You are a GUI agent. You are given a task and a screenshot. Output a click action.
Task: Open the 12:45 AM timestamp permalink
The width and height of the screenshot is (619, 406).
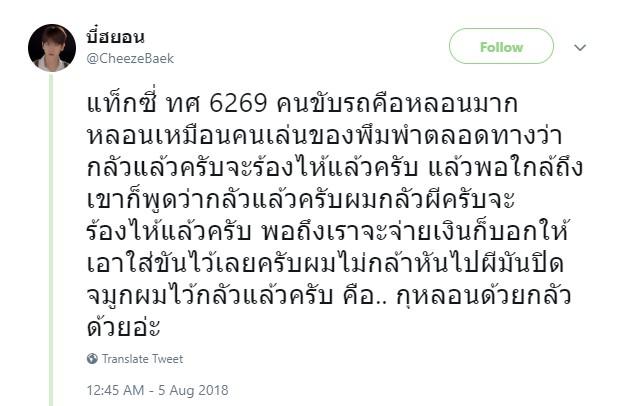(115, 390)
